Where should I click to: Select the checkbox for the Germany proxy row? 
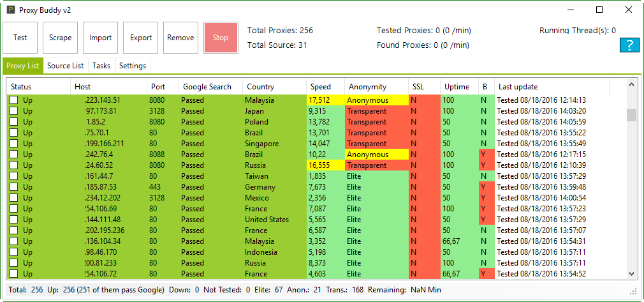click(x=13, y=187)
